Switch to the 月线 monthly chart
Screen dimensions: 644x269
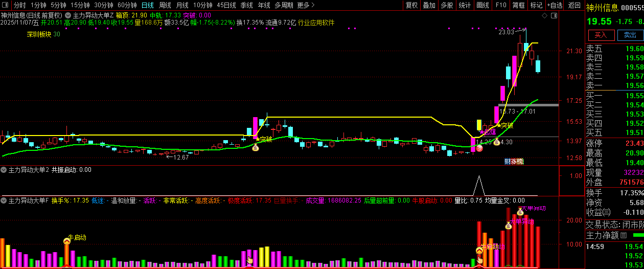pyautogui.click(x=182, y=5)
